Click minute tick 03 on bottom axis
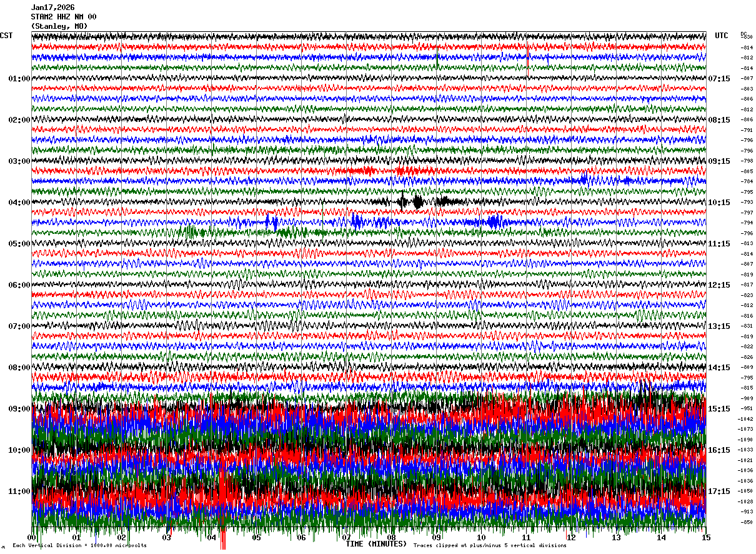756x554 pixels. coord(167,538)
